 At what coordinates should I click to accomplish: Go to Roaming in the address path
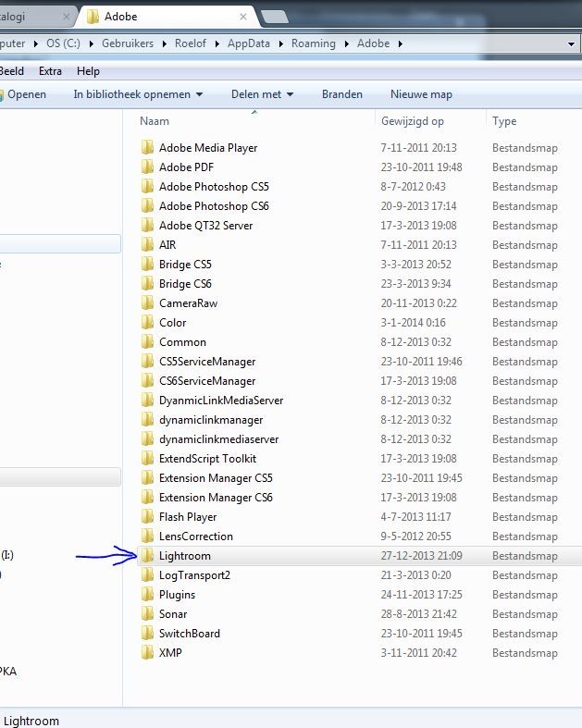tap(314, 43)
